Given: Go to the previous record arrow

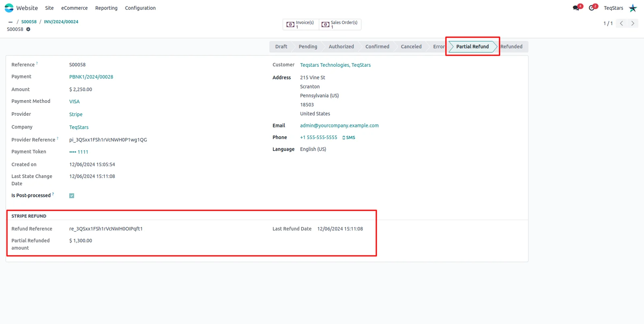Looking at the screenshot, I should (621, 23).
